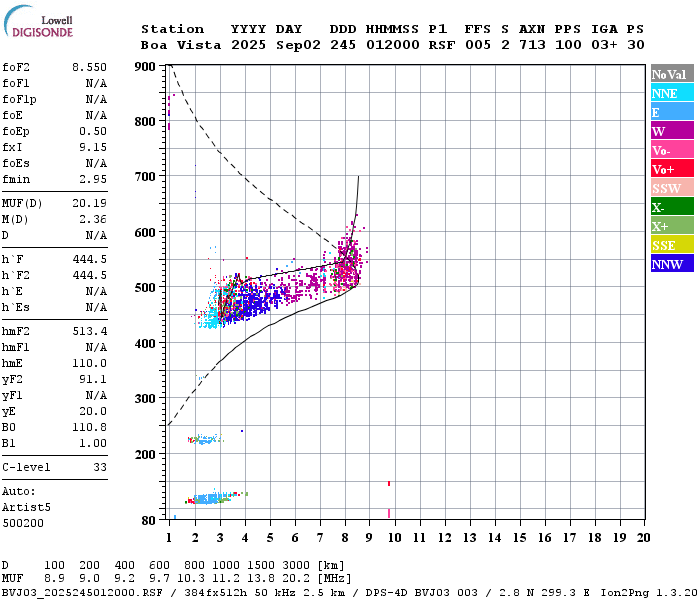
Task: Select the NoVal gray legend swatch
Action: click(x=672, y=74)
